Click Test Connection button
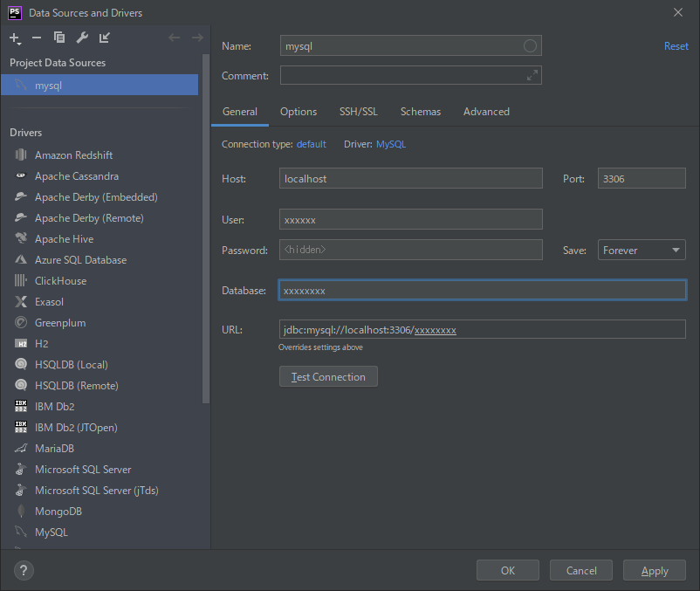Image resolution: width=700 pixels, height=591 pixels. (328, 377)
